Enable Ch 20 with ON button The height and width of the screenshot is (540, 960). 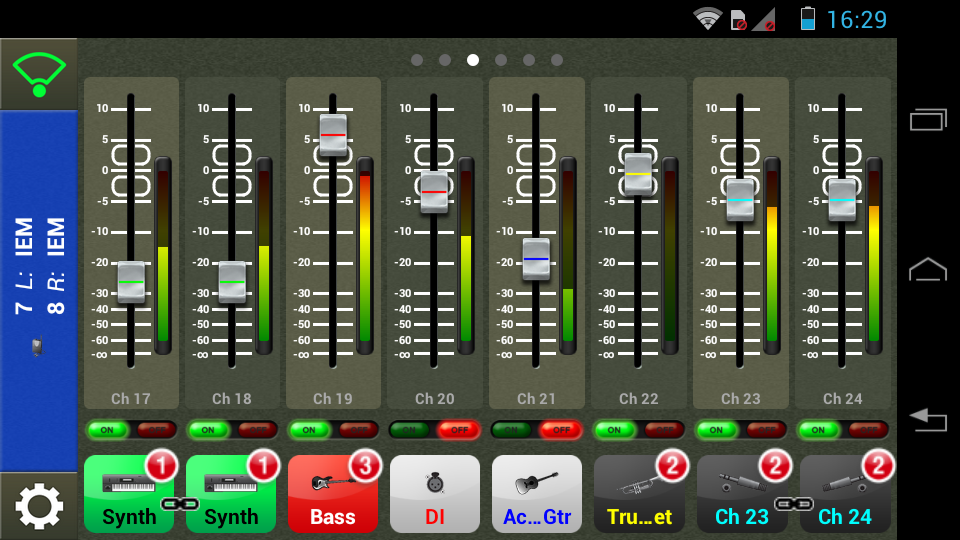pyautogui.click(x=410, y=430)
